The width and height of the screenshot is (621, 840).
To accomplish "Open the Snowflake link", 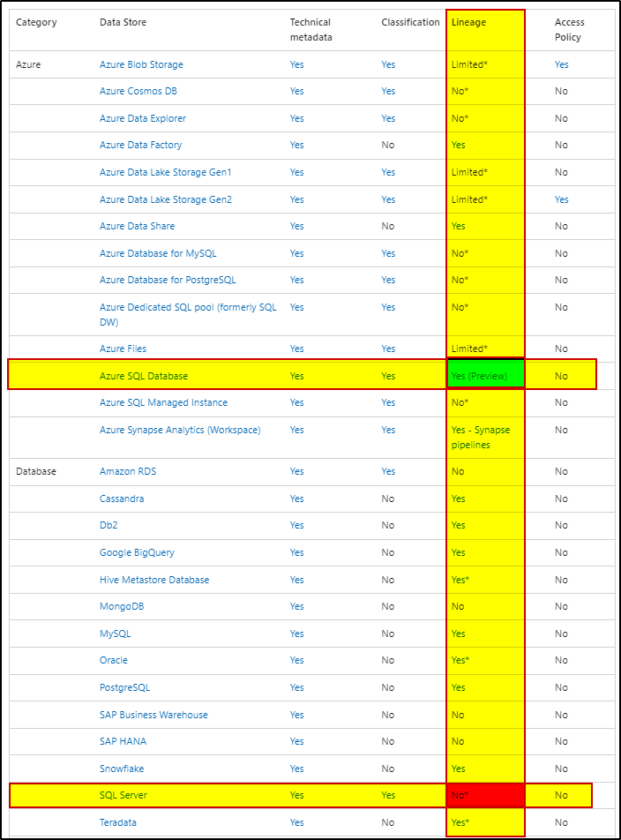I will coord(122,769).
